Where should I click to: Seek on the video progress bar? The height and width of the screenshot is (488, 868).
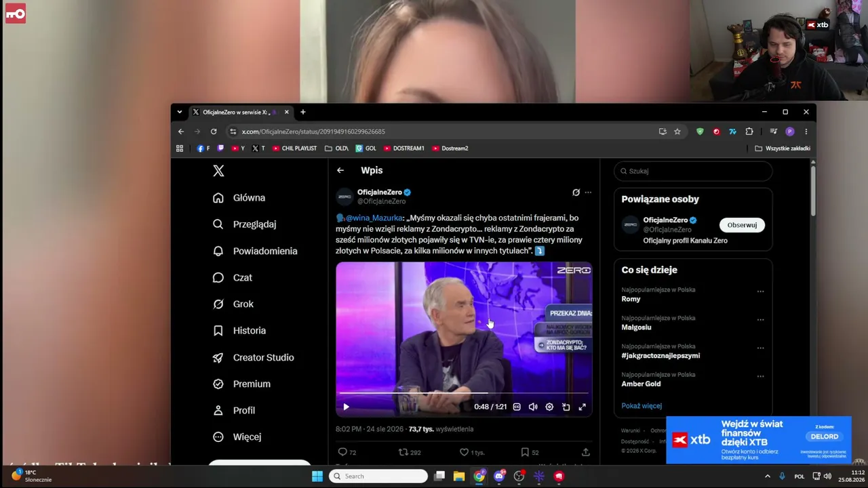click(x=464, y=393)
